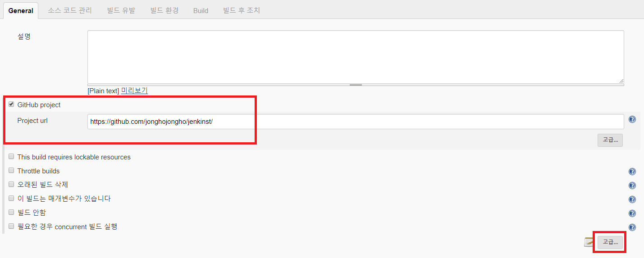Click 고급 button under Project url
The height and width of the screenshot is (258, 644).
pyautogui.click(x=610, y=140)
